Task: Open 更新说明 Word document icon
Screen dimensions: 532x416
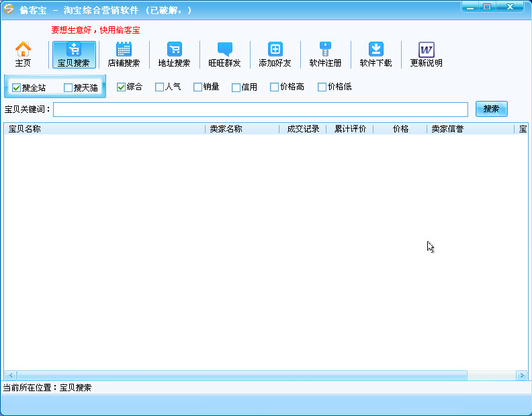Action: pyautogui.click(x=427, y=54)
